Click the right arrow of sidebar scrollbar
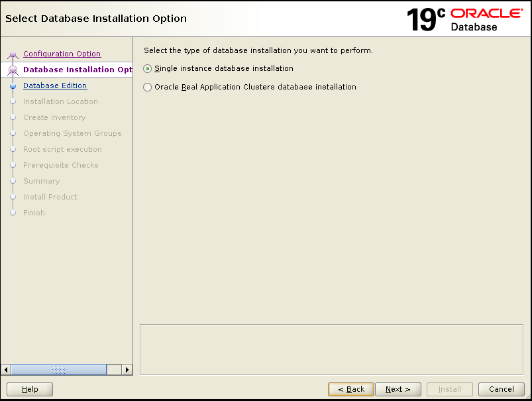 127,369
